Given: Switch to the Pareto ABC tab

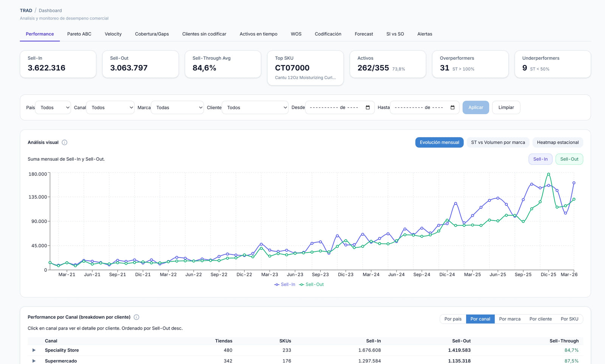Looking at the screenshot, I should point(79,34).
